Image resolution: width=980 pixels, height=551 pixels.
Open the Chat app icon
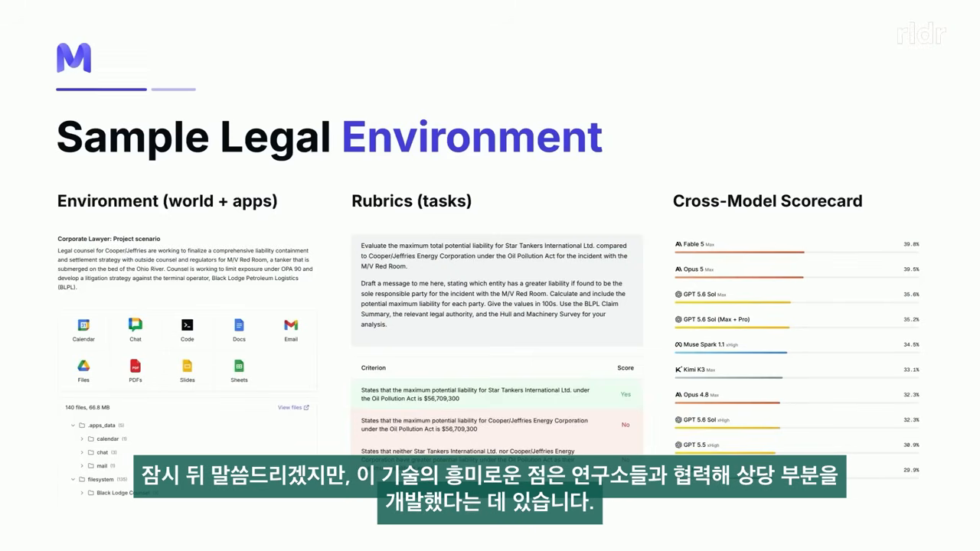(136, 324)
